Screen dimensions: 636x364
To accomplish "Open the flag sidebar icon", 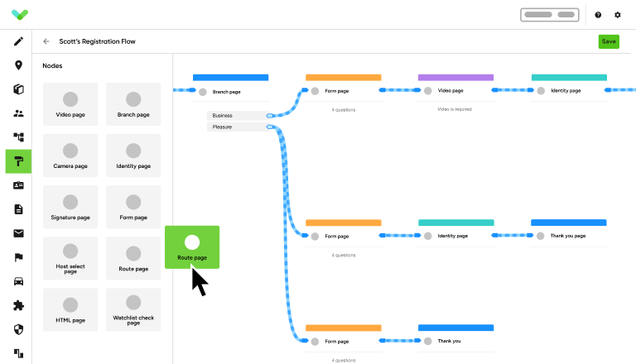I will (18, 257).
